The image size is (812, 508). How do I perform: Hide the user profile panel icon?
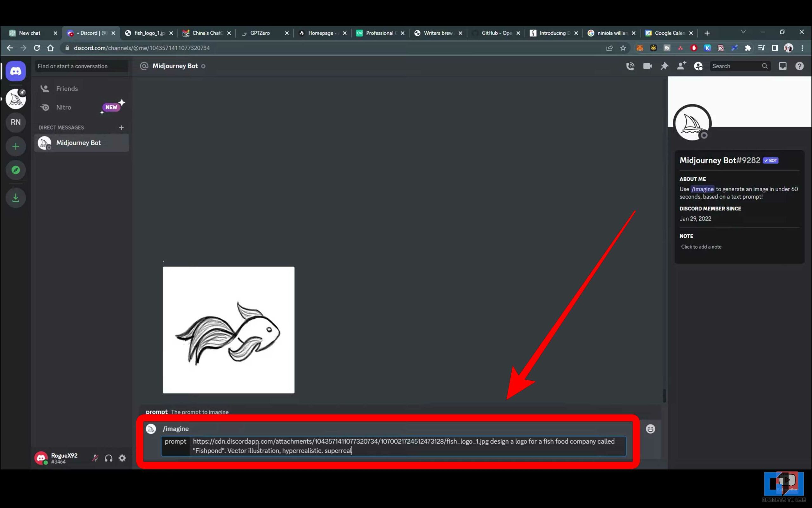click(698, 66)
